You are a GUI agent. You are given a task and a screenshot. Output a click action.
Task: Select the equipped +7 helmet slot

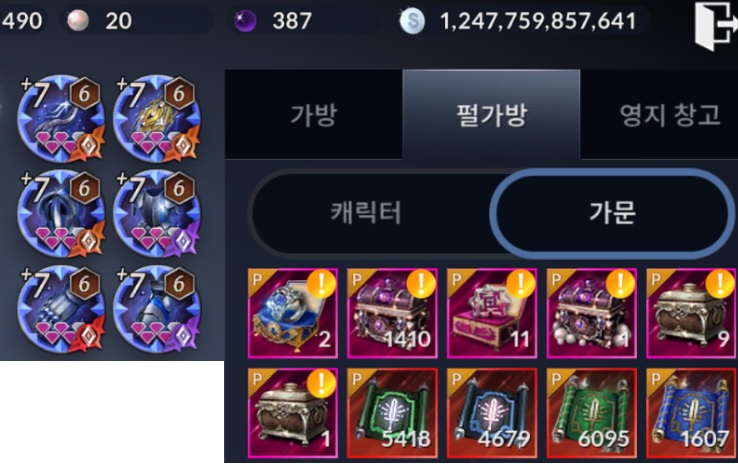tap(62, 213)
